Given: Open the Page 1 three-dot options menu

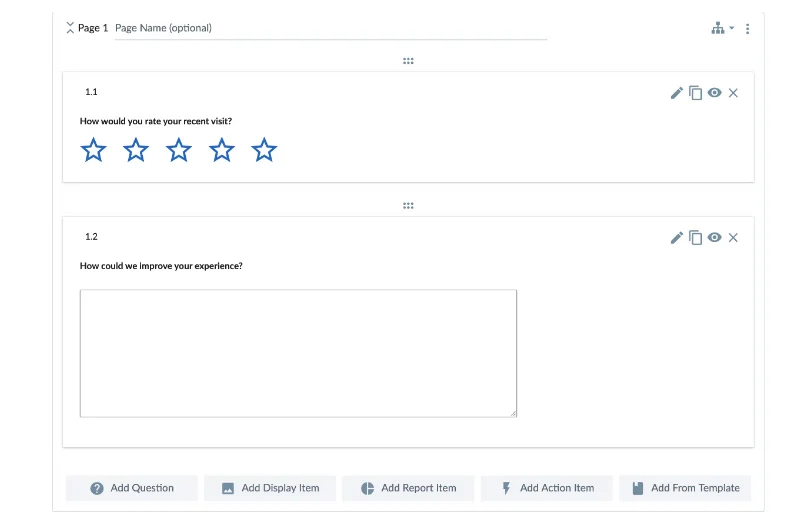Looking at the screenshot, I should click(x=748, y=29).
